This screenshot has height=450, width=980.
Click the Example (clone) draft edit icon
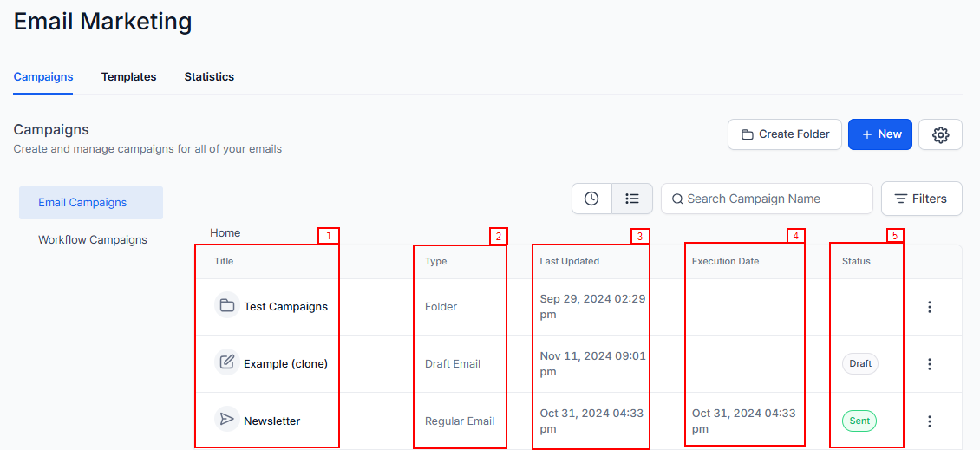click(227, 363)
